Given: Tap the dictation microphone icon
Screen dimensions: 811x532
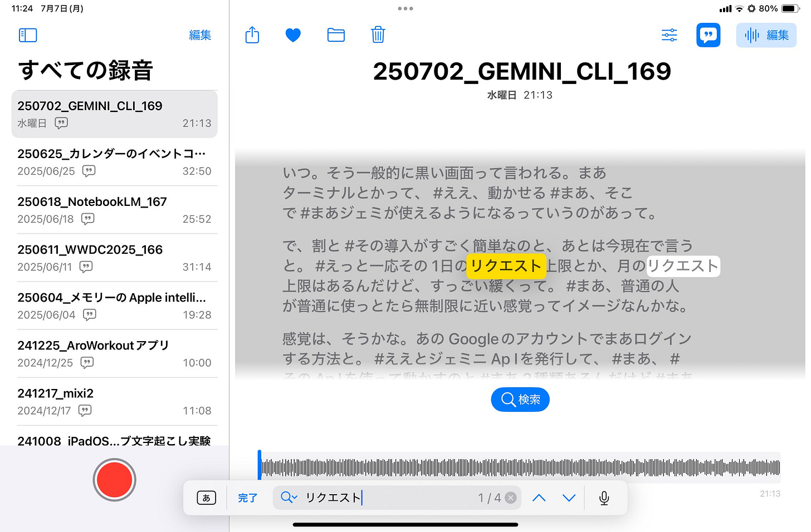Looking at the screenshot, I should pos(604,498).
